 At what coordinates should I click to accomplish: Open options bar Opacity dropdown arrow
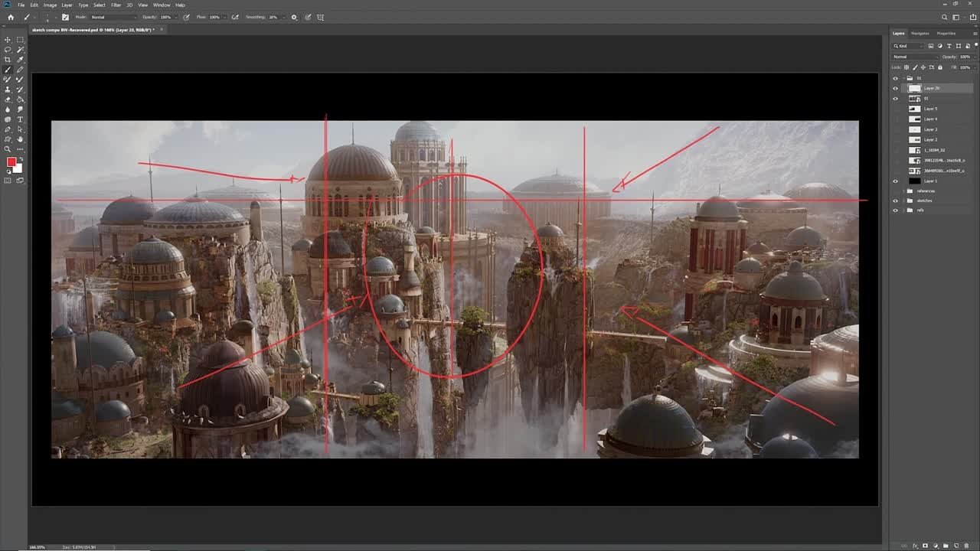tap(176, 17)
